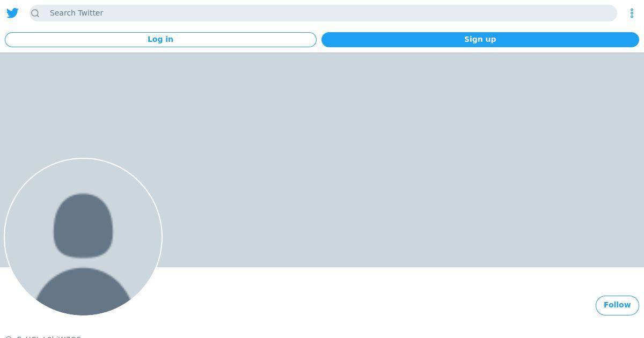Open the gray profile banner image

(x=322, y=160)
